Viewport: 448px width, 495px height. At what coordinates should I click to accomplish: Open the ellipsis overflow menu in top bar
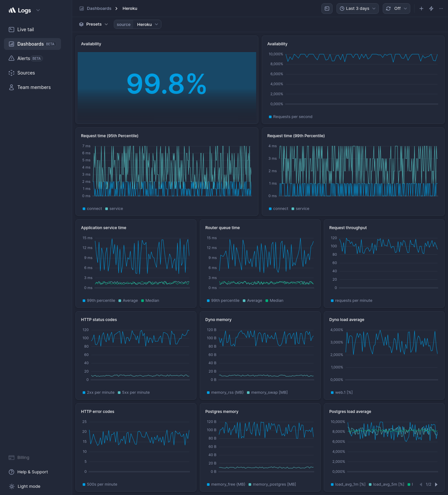pyautogui.click(x=441, y=8)
